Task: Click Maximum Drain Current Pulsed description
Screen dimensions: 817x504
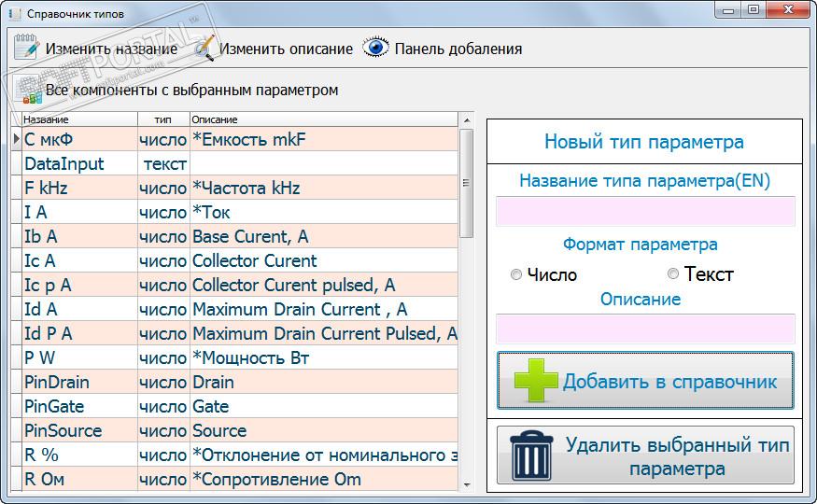Action: [x=324, y=333]
